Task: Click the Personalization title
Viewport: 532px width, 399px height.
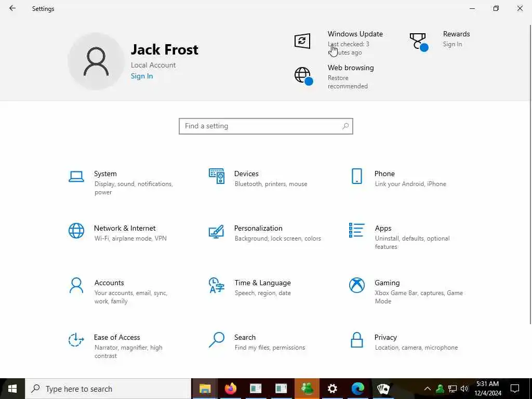Action: click(258, 228)
